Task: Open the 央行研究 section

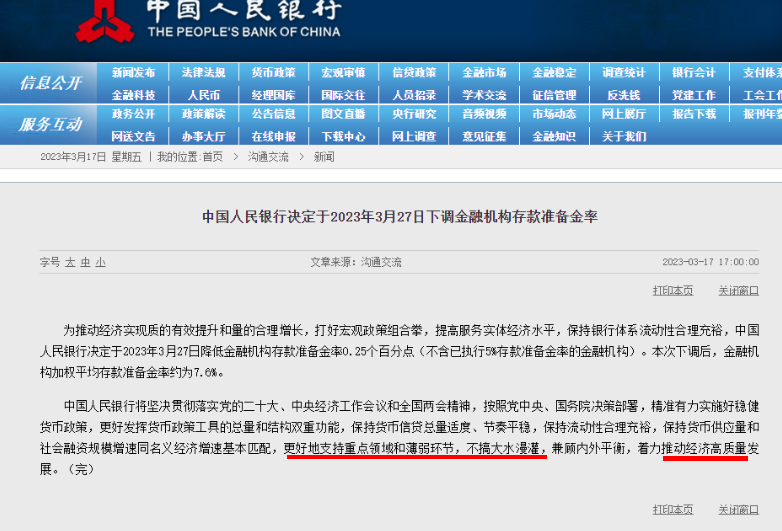Action: pyautogui.click(x=414, y=114)
